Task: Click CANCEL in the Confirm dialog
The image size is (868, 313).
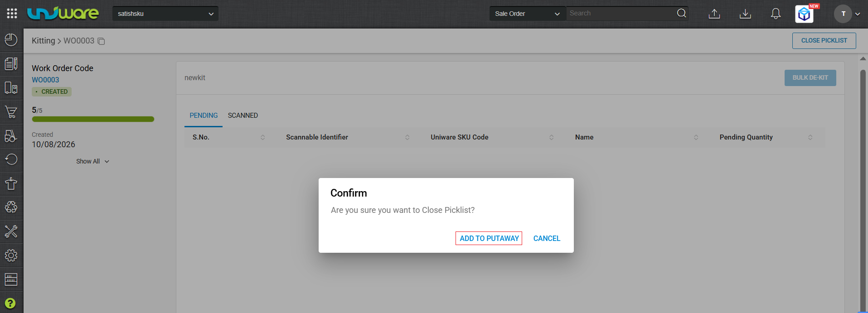Action: tap(547, 238)
